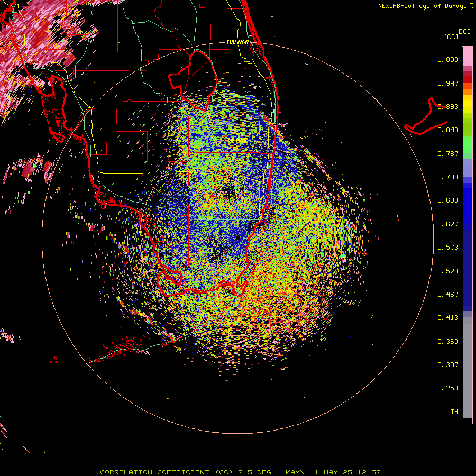Click the 0.360 scale value
The width and height of the screenshot is (476, 476).
pos(448,342)
